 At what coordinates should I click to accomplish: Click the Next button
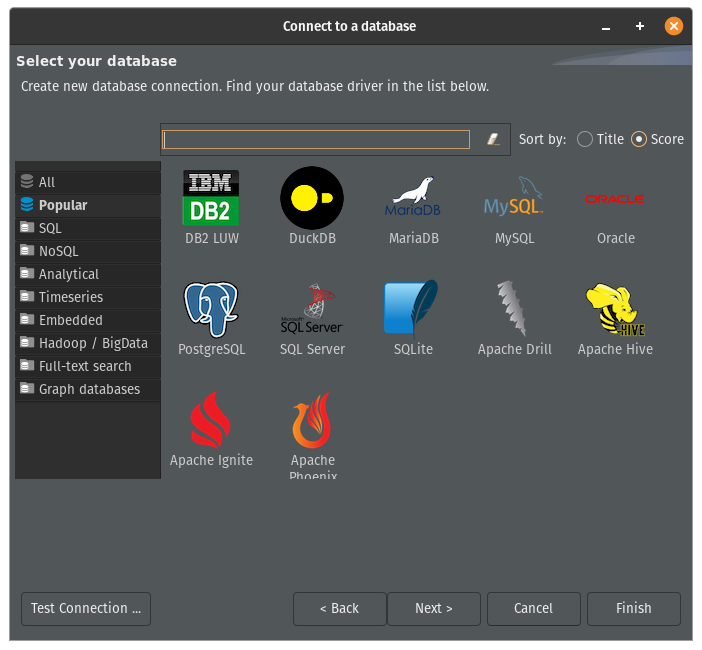434,608
